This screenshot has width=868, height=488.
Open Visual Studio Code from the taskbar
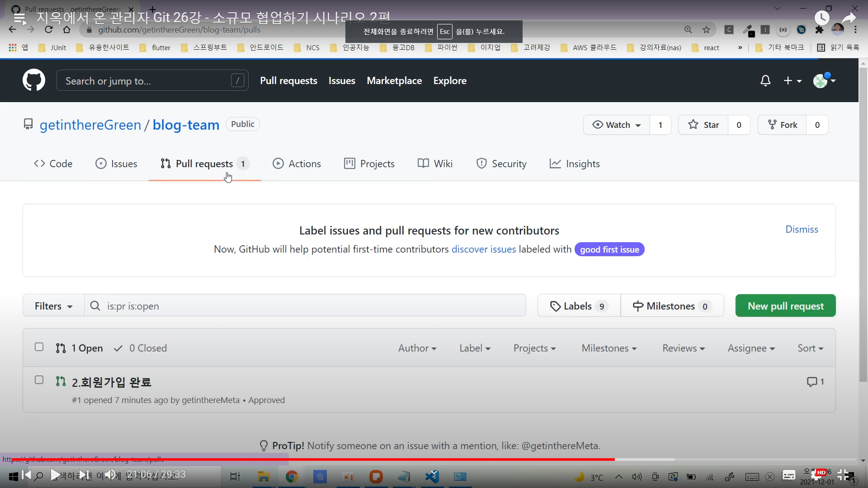click(432, 477)
